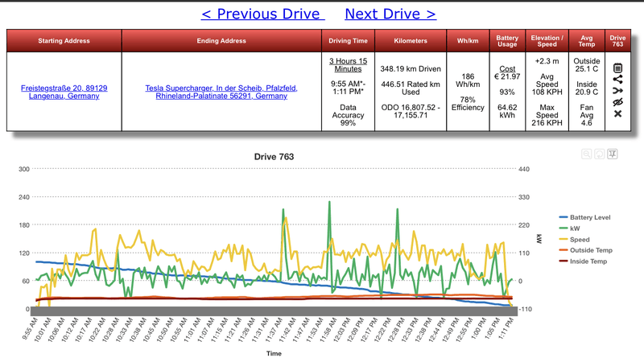
Task: Click the 78% Efficiency value
Action: [x=468, y=104]
